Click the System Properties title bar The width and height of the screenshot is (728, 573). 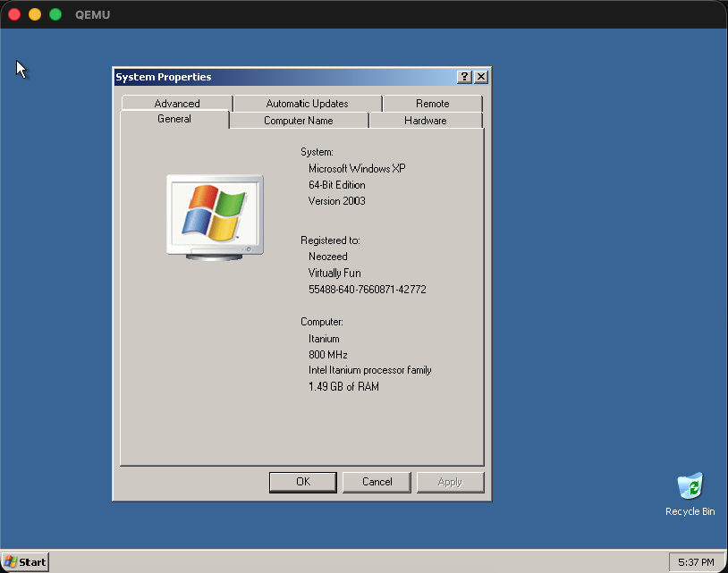pos(285,77)
